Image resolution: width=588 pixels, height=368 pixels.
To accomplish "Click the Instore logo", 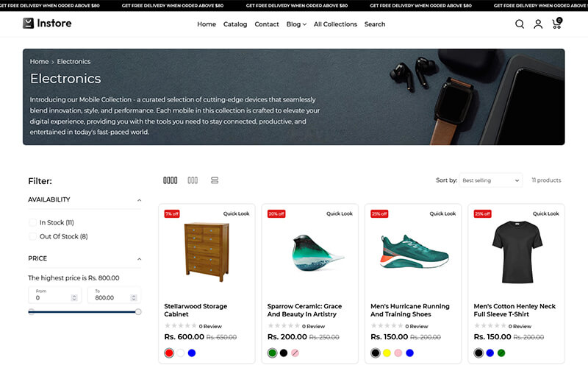I will tap(47, 24).
